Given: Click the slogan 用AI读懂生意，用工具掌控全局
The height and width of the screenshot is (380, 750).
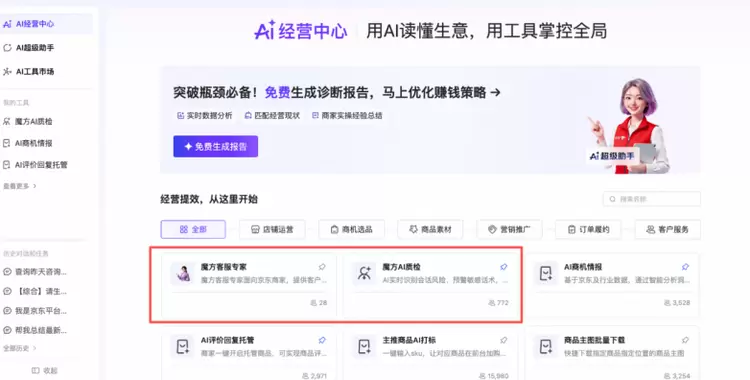Looking at the screenshot, I should coord(486,31).
